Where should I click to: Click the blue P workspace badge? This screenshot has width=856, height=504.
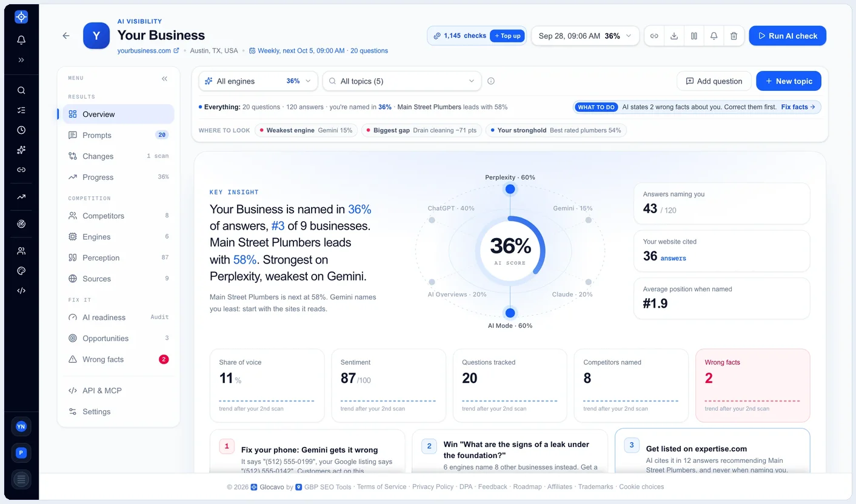click(21, 453)
